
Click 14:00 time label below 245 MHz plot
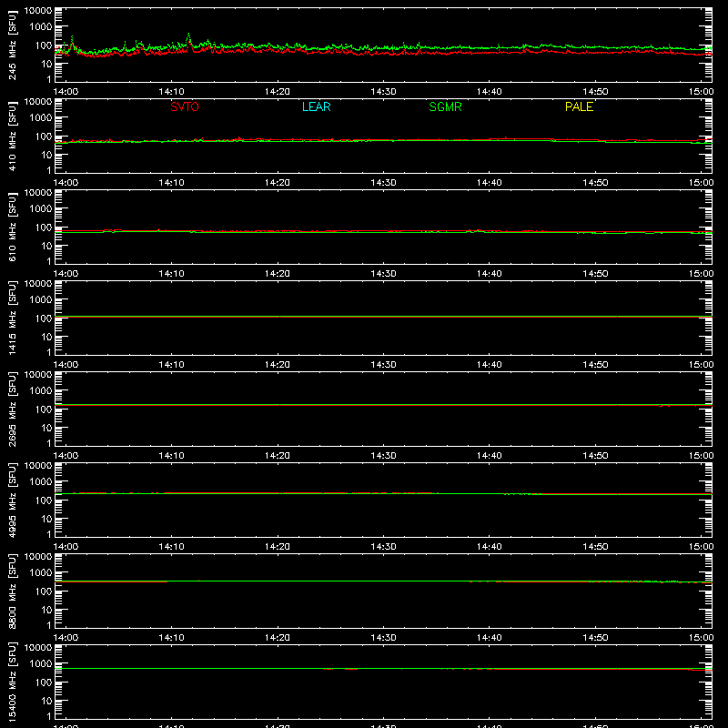pos(66,92)
